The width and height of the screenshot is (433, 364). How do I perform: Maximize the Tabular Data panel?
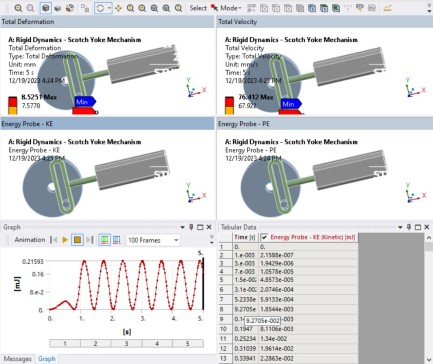tap(418, 227)
